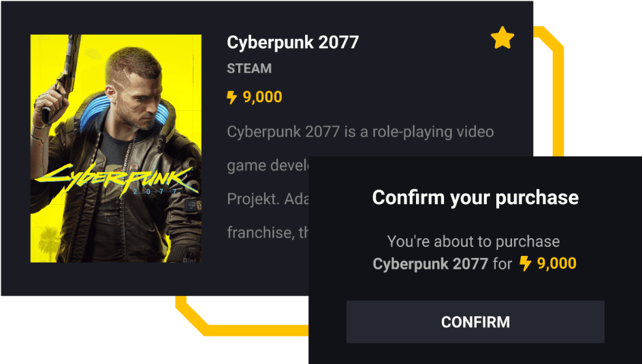Click bold Cyberpunk 2077 name in dialog

(x=430, y=264)
